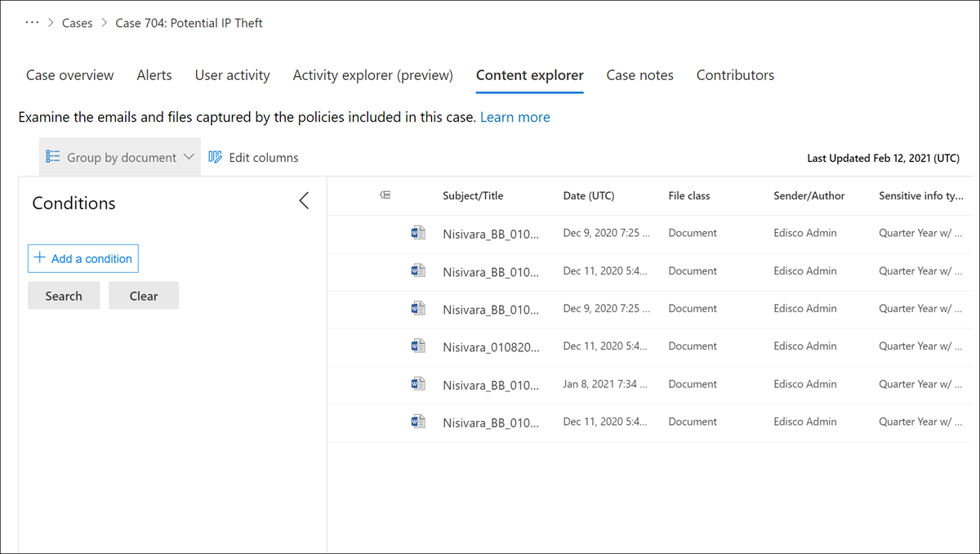The image size is (980, 554).
Task: Go to Cases in the breadcrumb
Action: (78, 23)
